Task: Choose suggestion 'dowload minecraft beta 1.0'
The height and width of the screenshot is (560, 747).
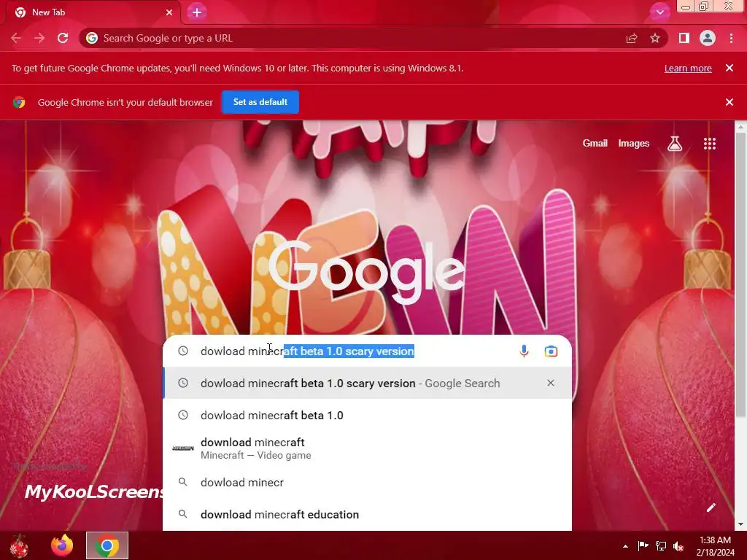Action: [367, 415]
